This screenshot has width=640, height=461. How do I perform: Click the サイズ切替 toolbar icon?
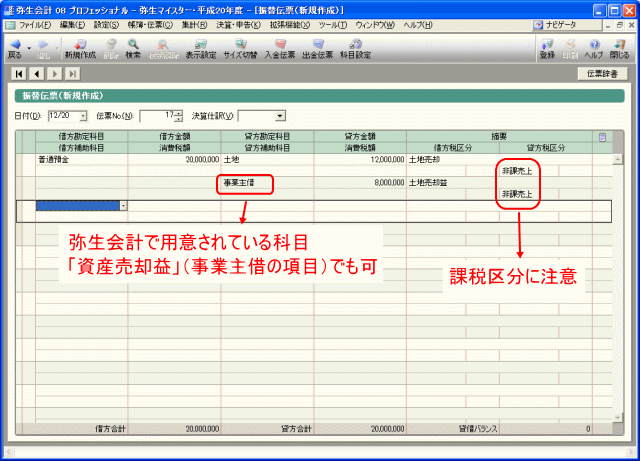click(240, 48)
